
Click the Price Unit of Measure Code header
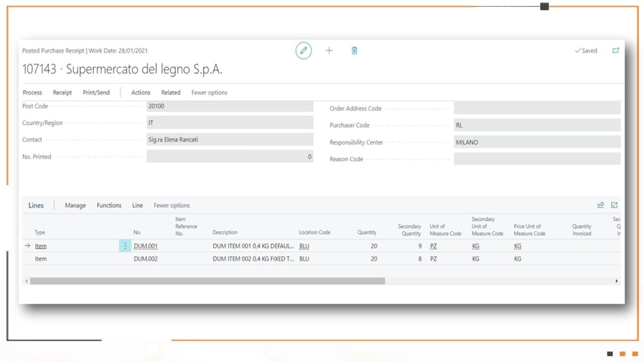[529, 230]
